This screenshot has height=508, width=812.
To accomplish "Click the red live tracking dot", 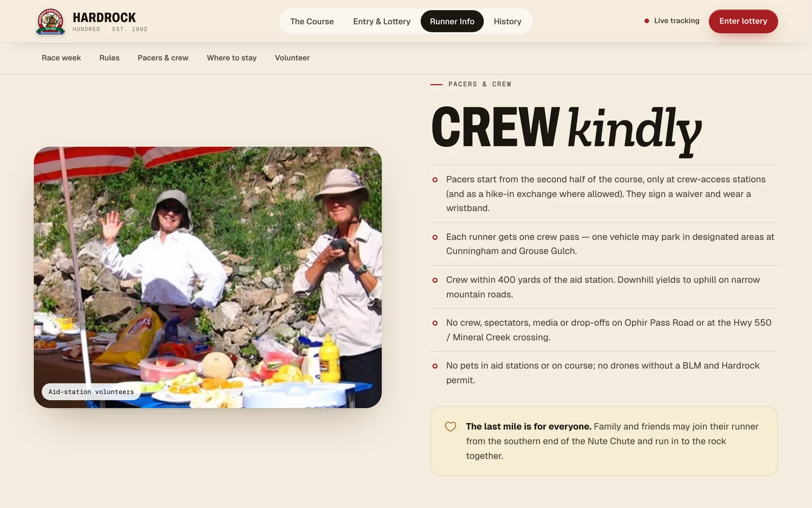I will pyautogui.click(x=647, y=21).
